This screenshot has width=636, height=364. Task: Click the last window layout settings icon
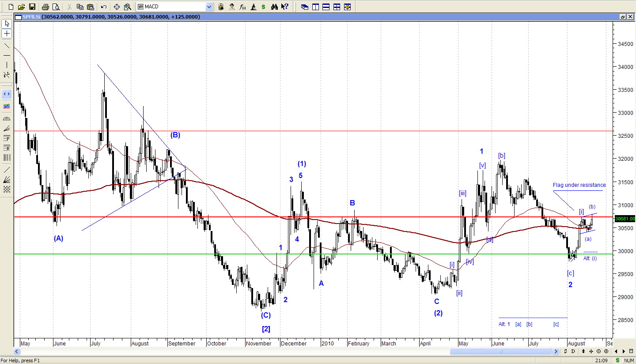[347, 7]
